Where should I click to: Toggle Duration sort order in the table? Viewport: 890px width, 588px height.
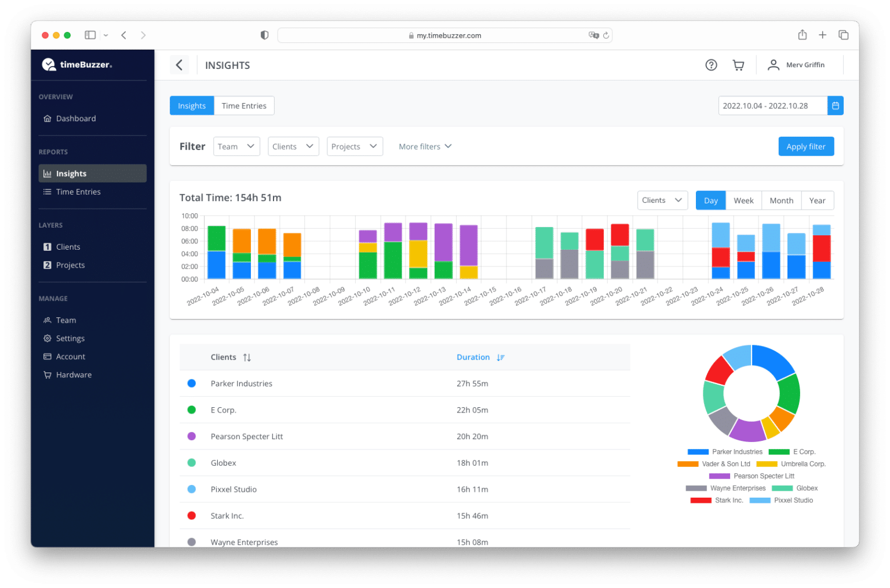point(500,357)
